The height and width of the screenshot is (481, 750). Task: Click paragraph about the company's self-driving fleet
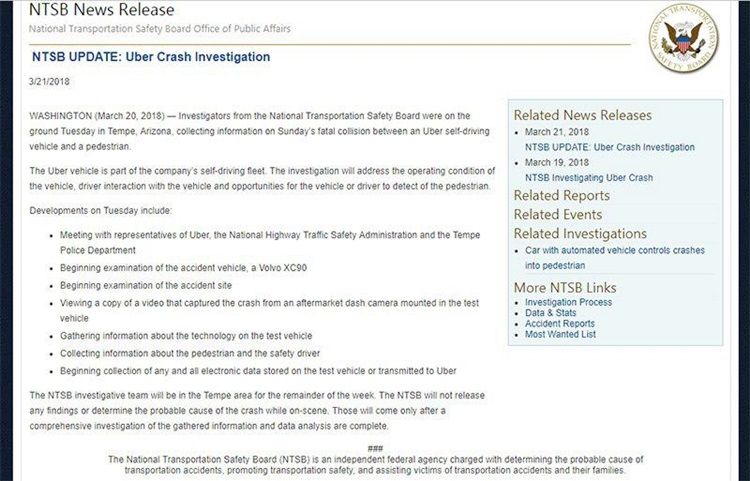pyautogui.click(x=262, y=178)
